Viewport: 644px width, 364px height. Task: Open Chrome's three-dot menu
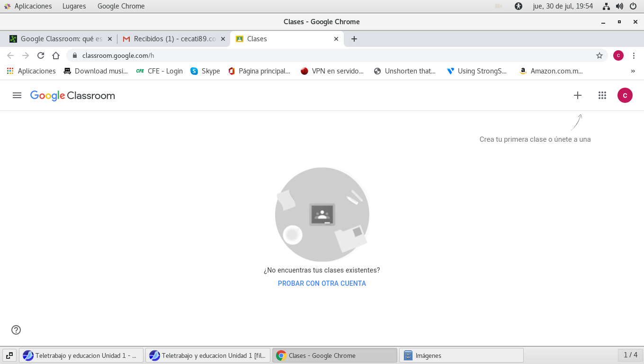coord(634,55)
